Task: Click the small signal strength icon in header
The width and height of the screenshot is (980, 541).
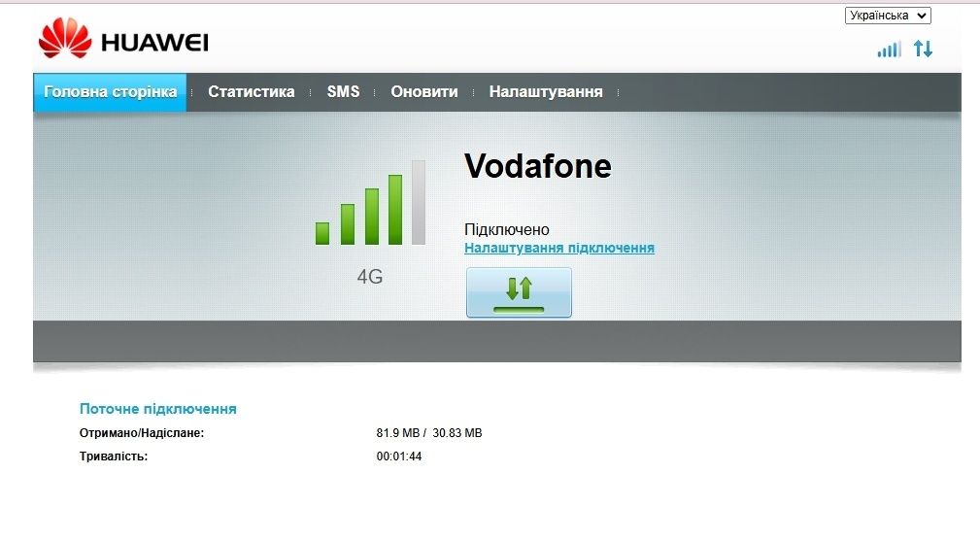Action: pos(889,50)
